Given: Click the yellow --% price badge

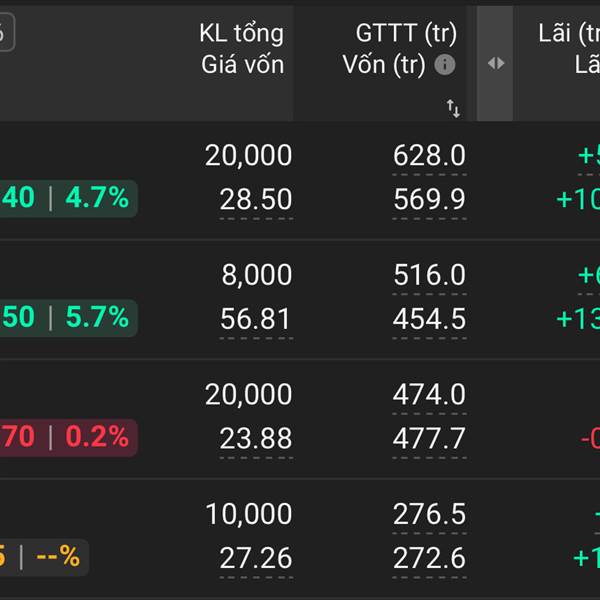Looking at the screenshot, I should coord(44,556).
